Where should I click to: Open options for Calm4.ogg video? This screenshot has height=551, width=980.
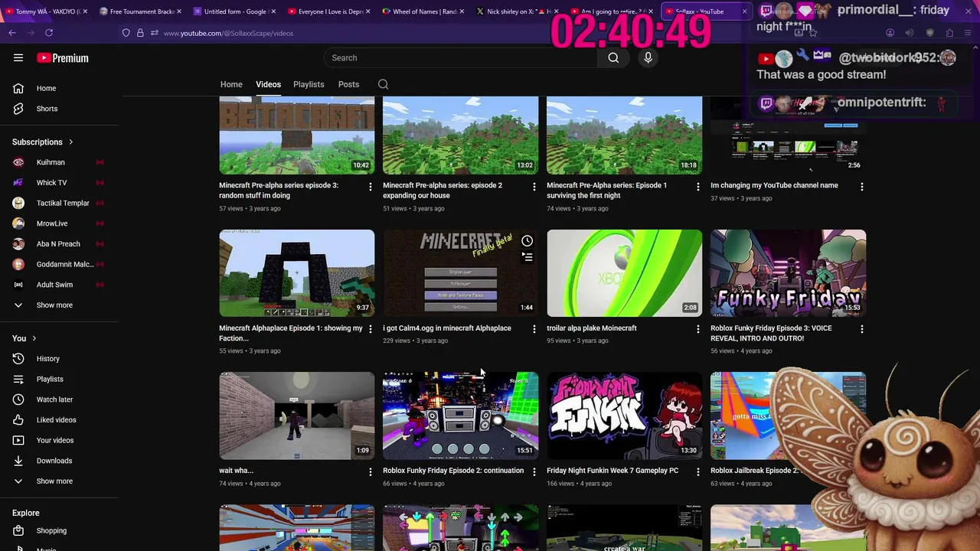[x=534, y=329]
